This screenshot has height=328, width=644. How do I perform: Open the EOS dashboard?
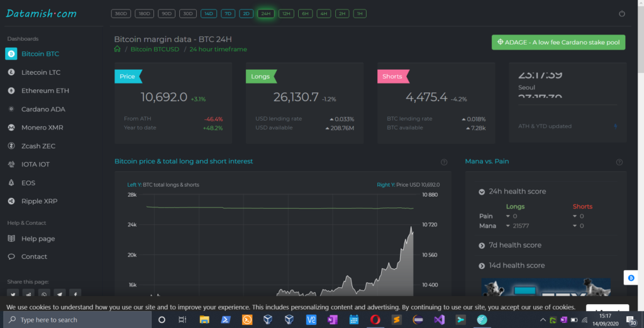tap(23, 183)
